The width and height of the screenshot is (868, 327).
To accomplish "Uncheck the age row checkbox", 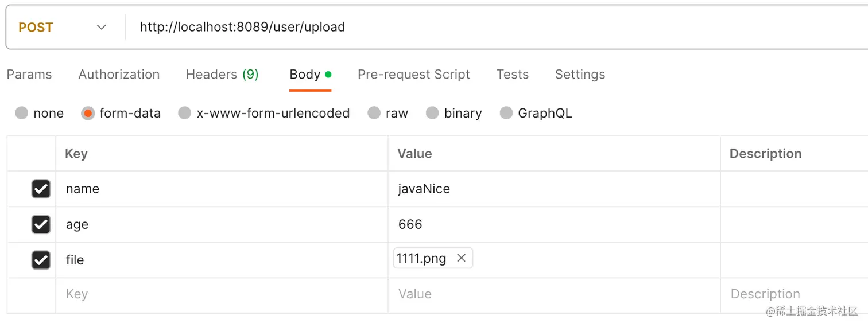I will [41, 224].
